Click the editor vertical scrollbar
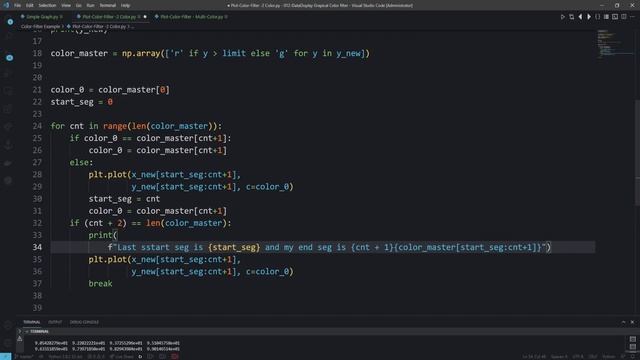The width and height of the screenshot is (640, 360). 637,153
